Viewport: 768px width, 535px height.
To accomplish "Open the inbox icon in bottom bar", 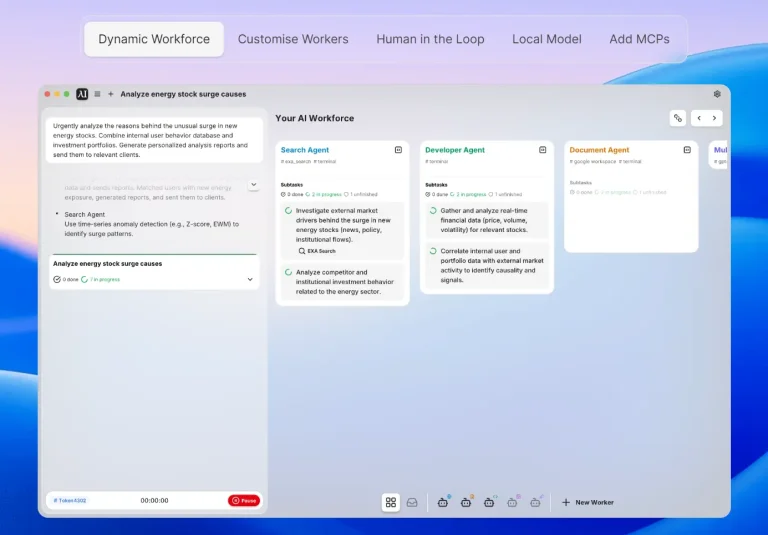I will (412, 502).
